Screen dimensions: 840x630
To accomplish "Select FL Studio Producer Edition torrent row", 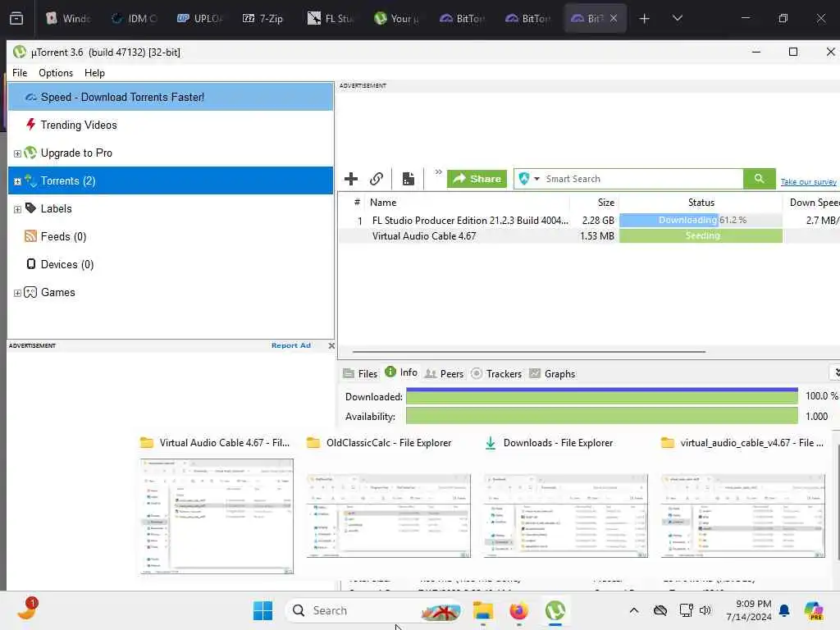I will click(589, 220).
